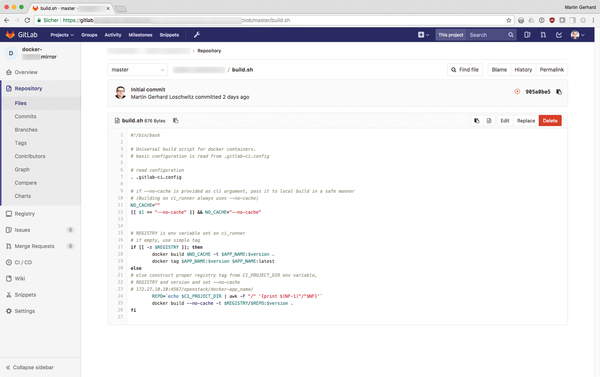Click the Find file button

pyautogui.click(x=465, y=70)
